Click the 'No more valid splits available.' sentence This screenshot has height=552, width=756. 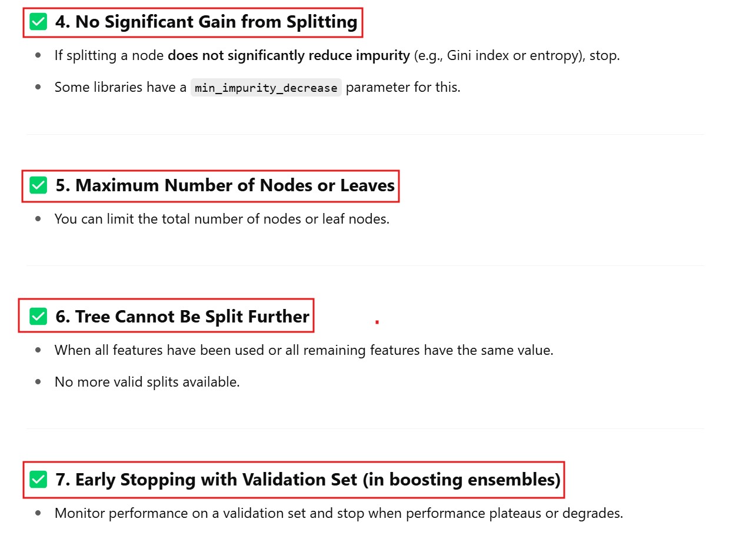pos(147,382)
